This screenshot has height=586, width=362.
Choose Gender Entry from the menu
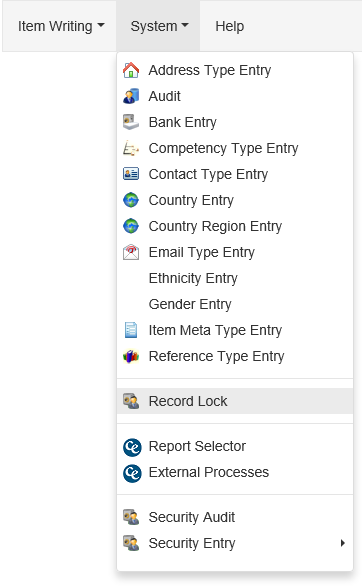click(235, 304)
